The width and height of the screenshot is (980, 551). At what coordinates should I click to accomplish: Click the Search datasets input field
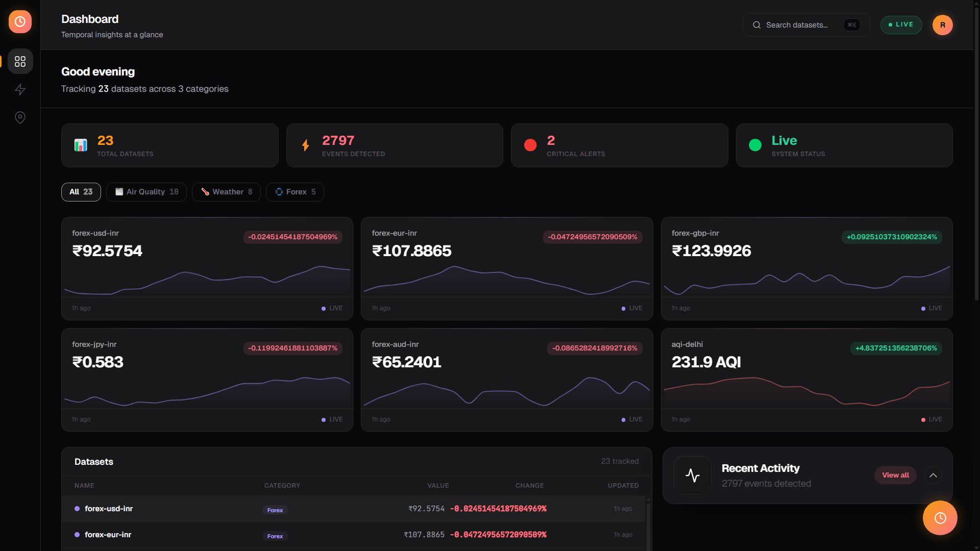coord(806,25)
